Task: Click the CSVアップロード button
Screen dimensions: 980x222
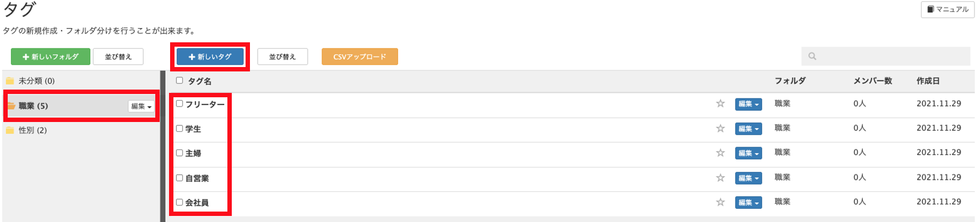Action: (x=360, y=57)
